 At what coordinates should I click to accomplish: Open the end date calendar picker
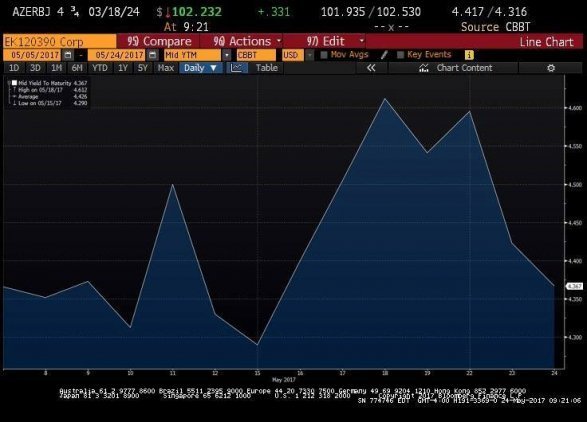152,55
